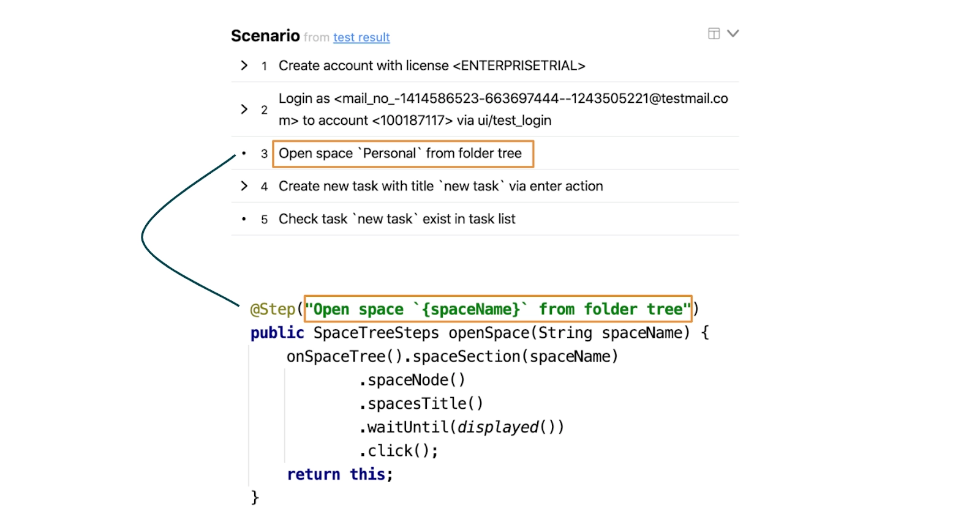This screenshot has width=980, height=514.
Task: Click the Scenario heading
Action: 265,36
